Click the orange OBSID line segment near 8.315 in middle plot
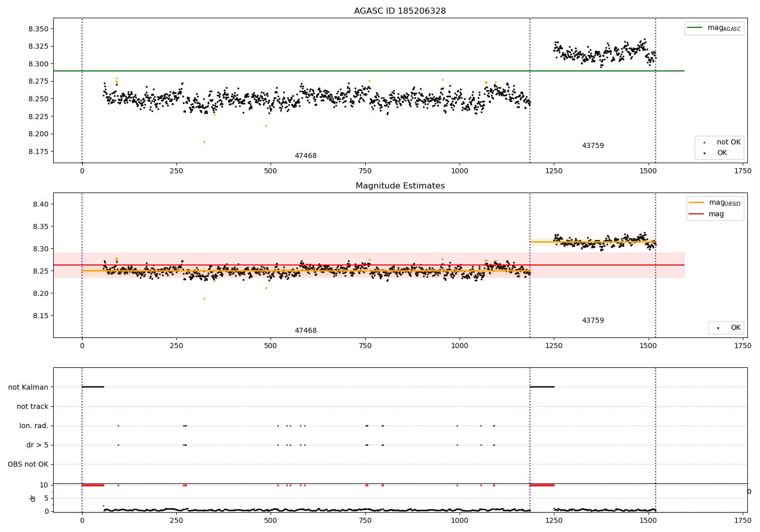Viewport: 760px width, 532px height. tap(593, 242)
